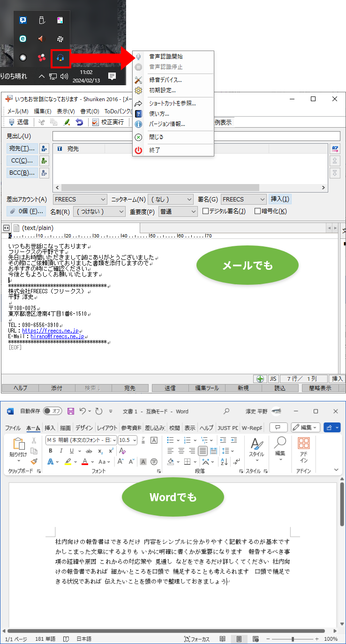346x644 pixels.
Task: Open the USB safely-remove tray icon
Action: click(x=42, y=21)
